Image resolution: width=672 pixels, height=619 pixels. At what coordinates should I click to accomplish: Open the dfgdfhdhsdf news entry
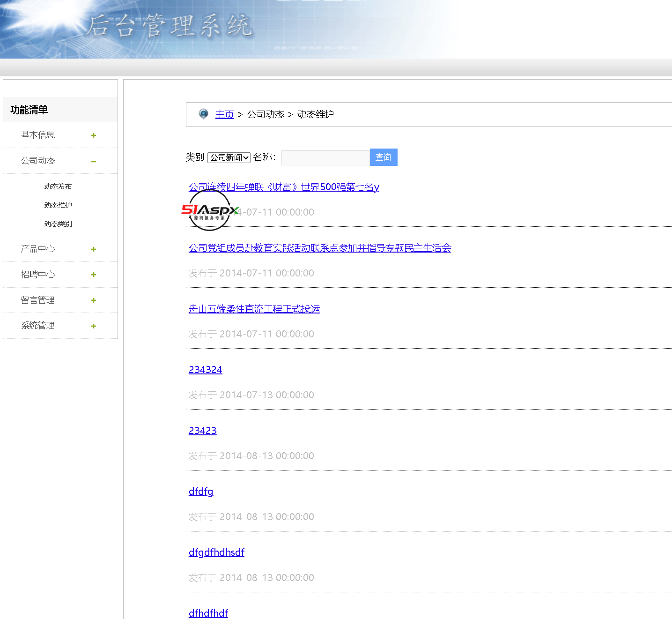click(216, 552)
